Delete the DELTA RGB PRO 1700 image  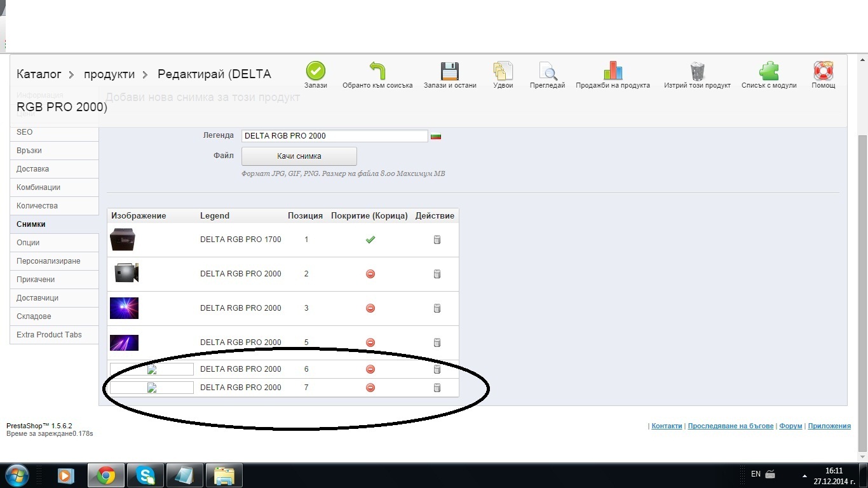point(437,240)
